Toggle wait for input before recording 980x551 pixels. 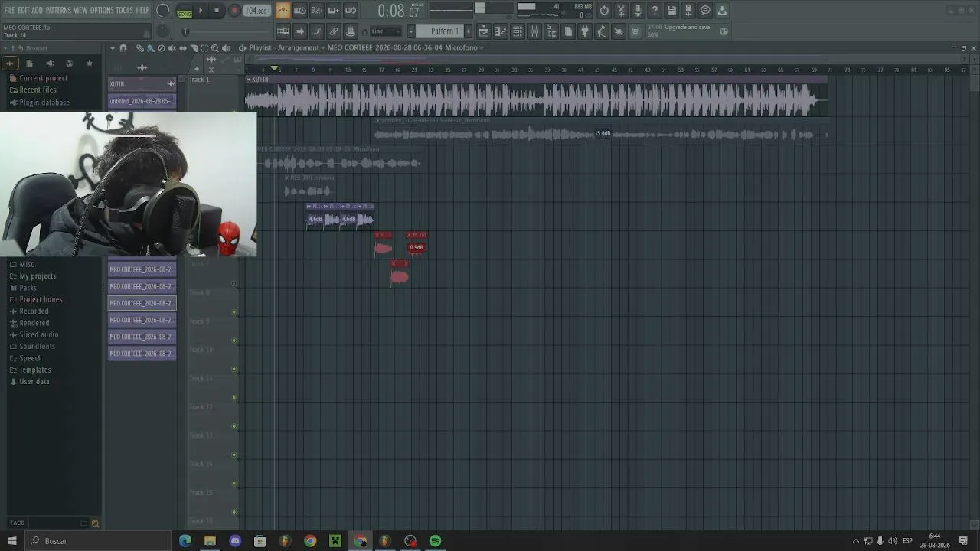click(x=300, y=11)
